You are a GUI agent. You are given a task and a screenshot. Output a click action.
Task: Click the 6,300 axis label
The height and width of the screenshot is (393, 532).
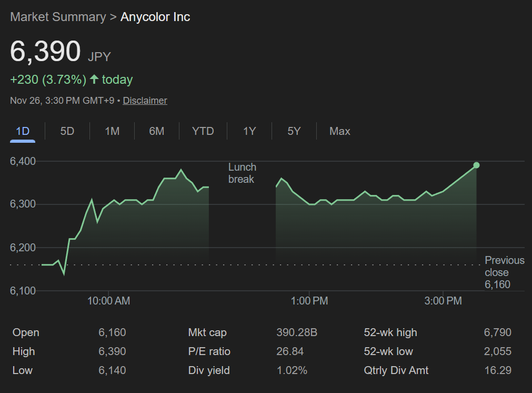point(23,204)
